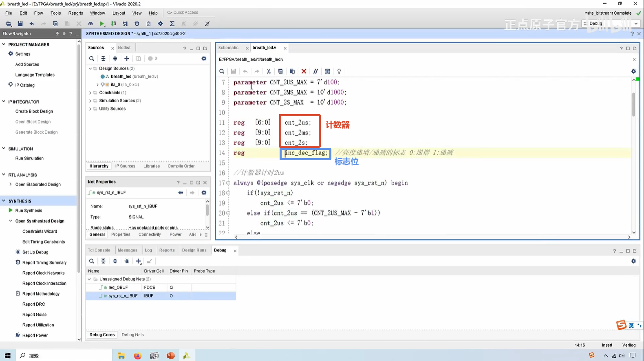644x361 pixels.
Task: Open the Debug Nets tab
Action: tap(132, 335)
